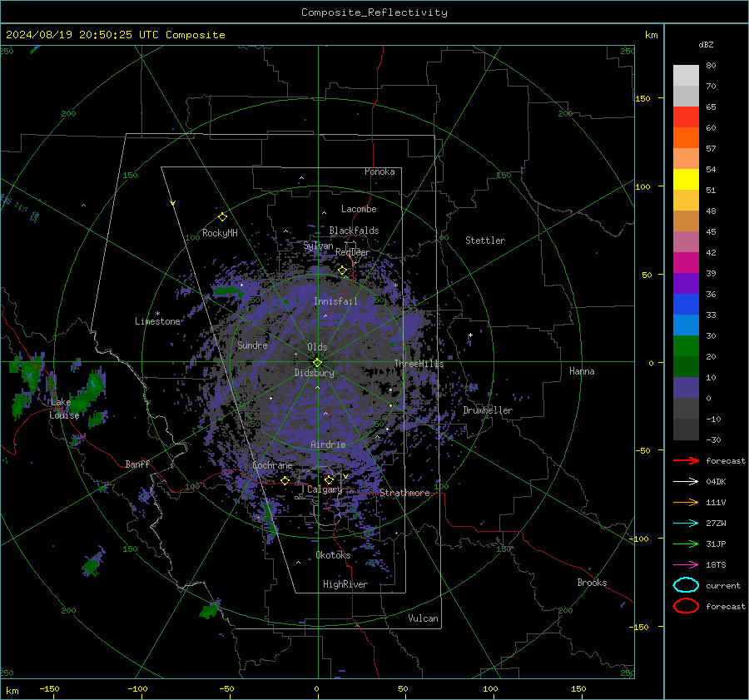The image size is (749, 700).
Task: Click the cyan 27ZW arrow icon
Action: point(686,524)
